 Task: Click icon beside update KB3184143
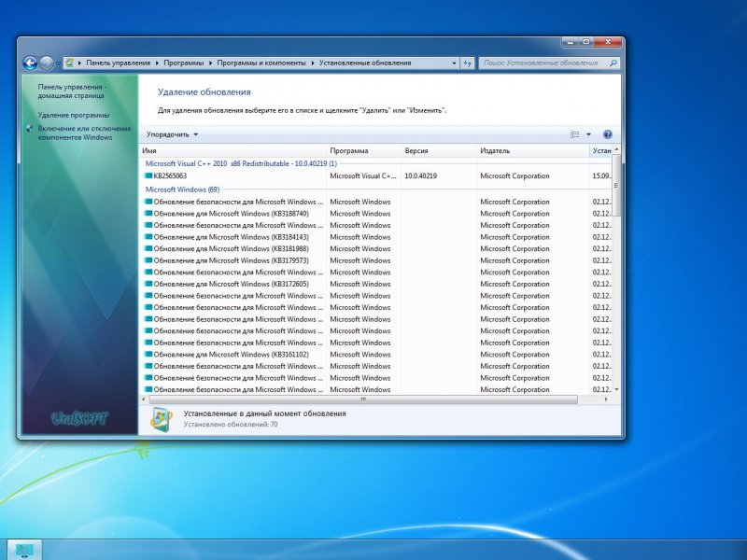[148, 237]
